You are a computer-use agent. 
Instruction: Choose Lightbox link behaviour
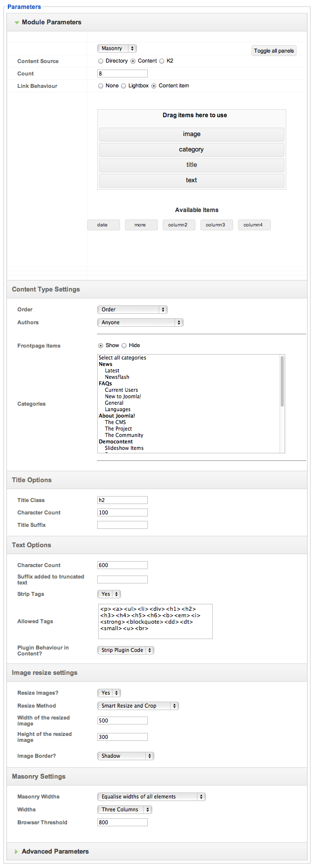pyautogui.click(x=124, y=86)
